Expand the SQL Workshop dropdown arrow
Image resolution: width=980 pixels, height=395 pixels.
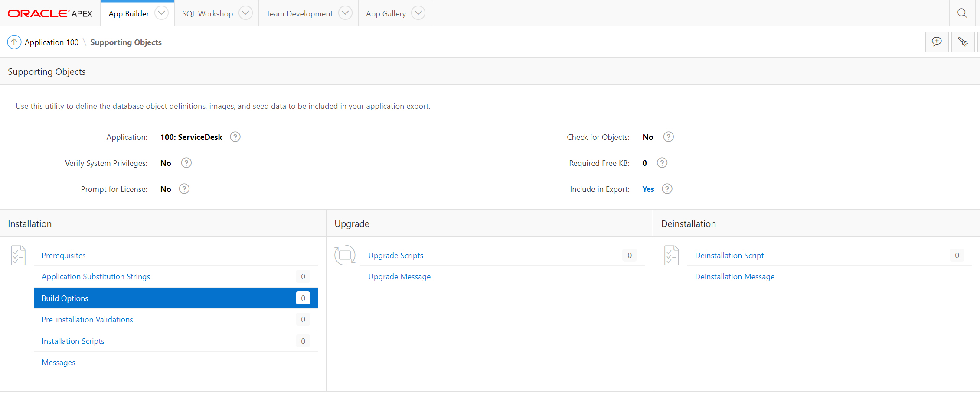click(245, 13)
